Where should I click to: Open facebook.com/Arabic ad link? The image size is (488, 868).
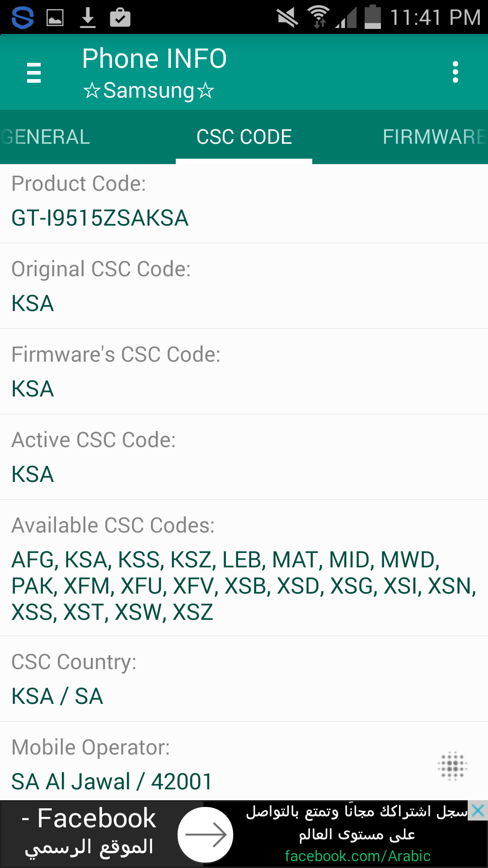(x=357, y=856)
